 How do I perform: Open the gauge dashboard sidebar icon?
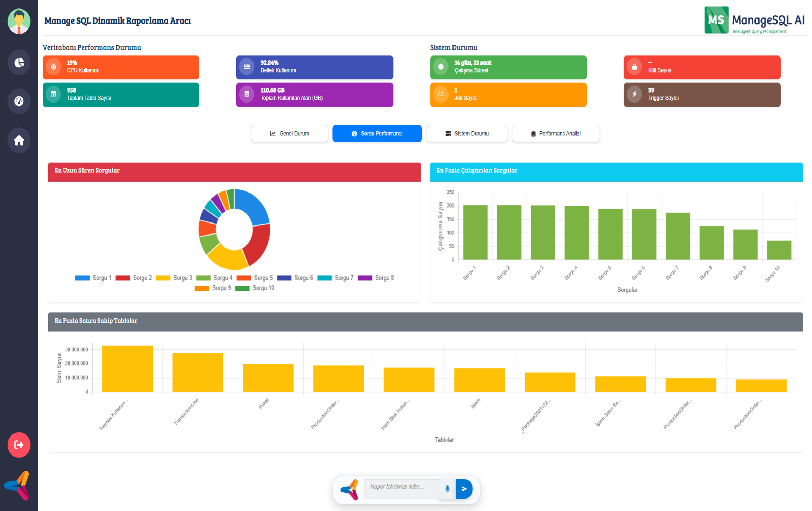[x=19, y=101]
